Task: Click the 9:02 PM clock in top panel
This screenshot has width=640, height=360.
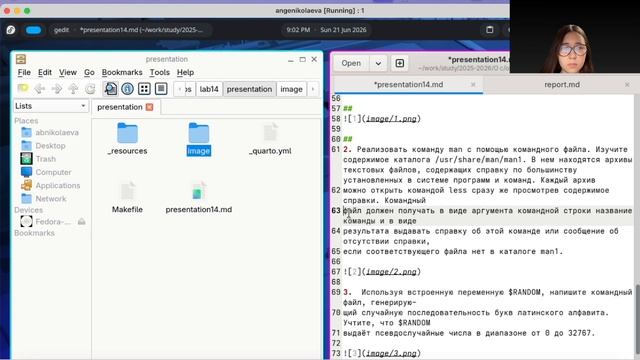Action: pyautogui.click(x=298, y=30)
